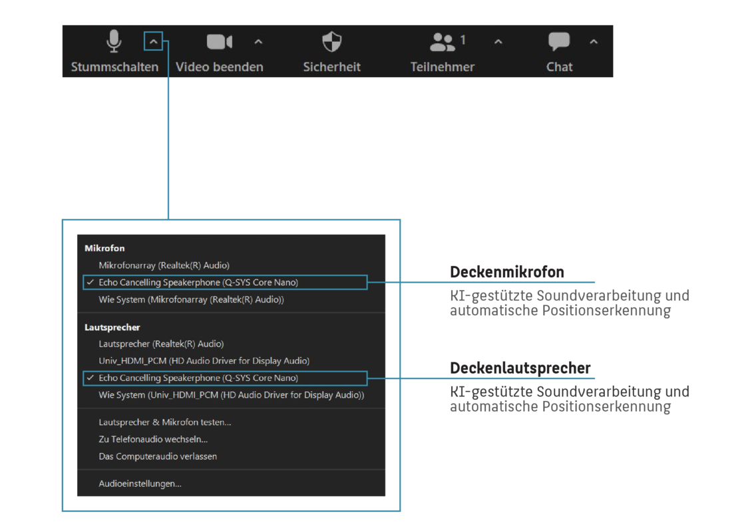Choose Wie System (Mikrofonarray) microphone option

click(x=191, y=300)
